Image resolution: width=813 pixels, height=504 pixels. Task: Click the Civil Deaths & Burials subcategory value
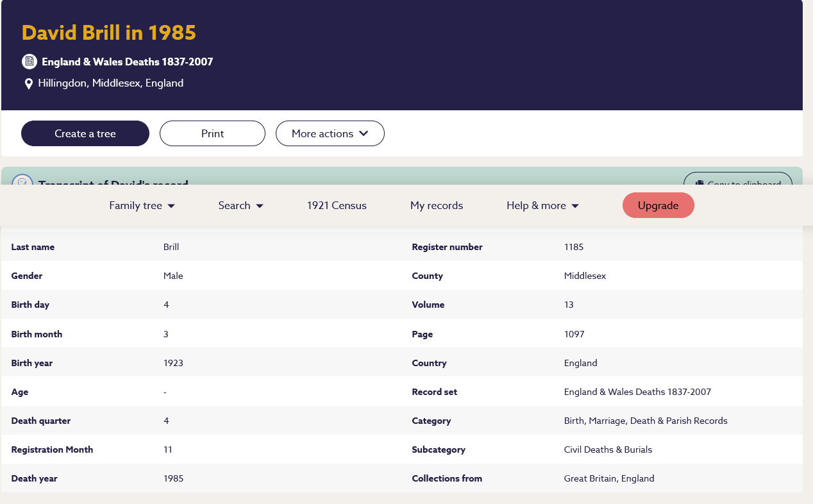tap(608, 449)
